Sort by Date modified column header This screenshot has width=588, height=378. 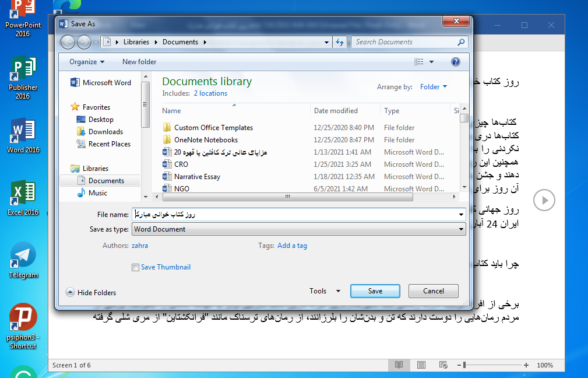pyautogui.click(x=336, y=111)
